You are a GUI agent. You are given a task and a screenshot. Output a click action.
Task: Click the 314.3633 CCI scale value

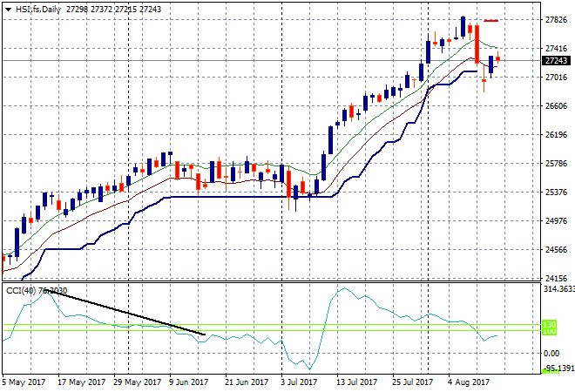(x=557, y=289)
